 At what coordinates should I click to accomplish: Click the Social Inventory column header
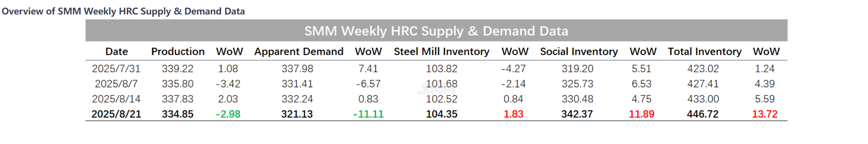point(579,52)
